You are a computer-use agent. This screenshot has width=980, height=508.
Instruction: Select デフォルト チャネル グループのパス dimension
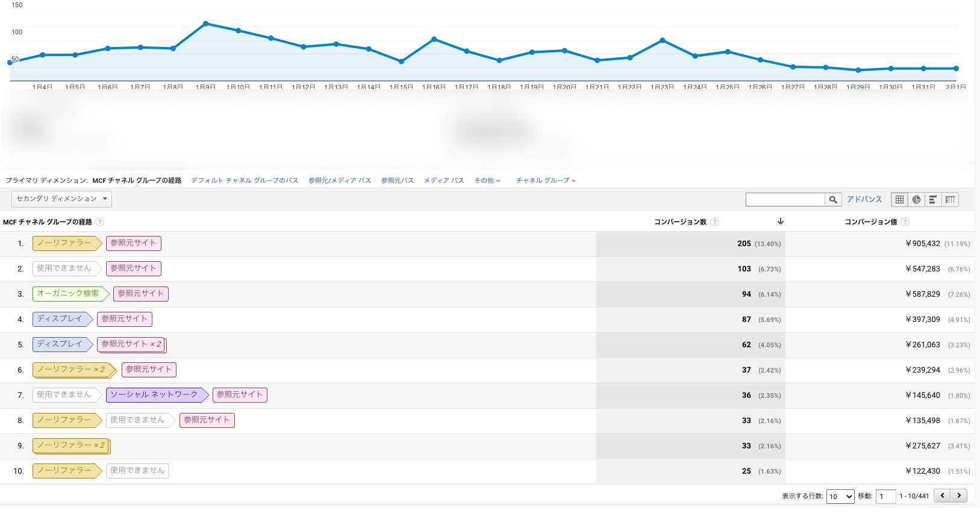click(245, 181)
